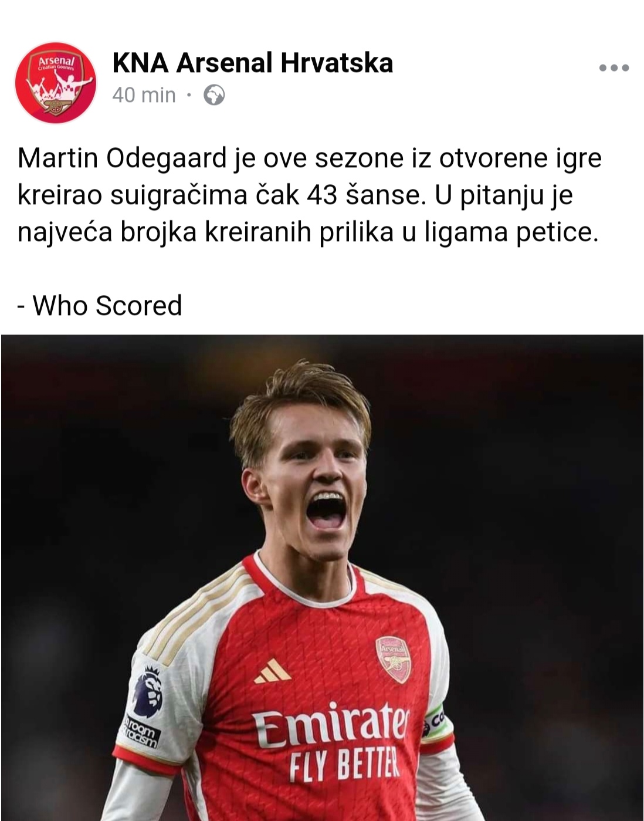Open the KNA Arsenal Hrvatska profile avatar
The image size is (644, 821).
pyautogui.click(x=56, y=83)
